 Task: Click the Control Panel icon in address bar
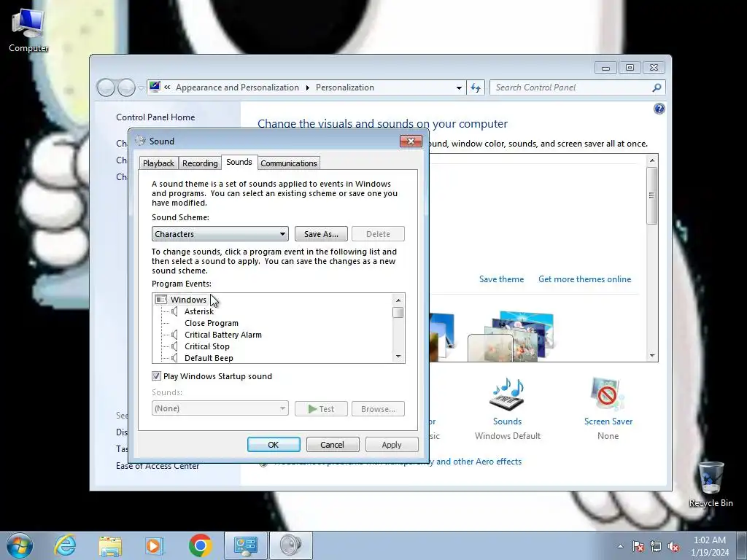tap(155, 87)
